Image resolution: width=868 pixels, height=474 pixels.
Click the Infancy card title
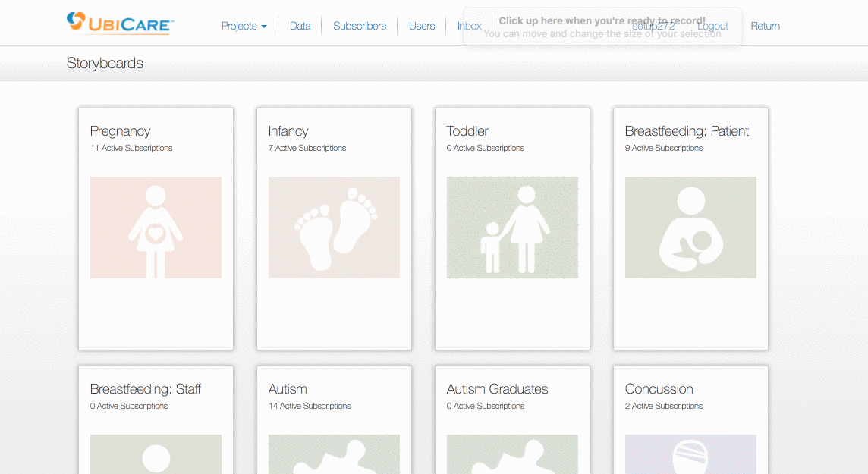tap(288, 131)
